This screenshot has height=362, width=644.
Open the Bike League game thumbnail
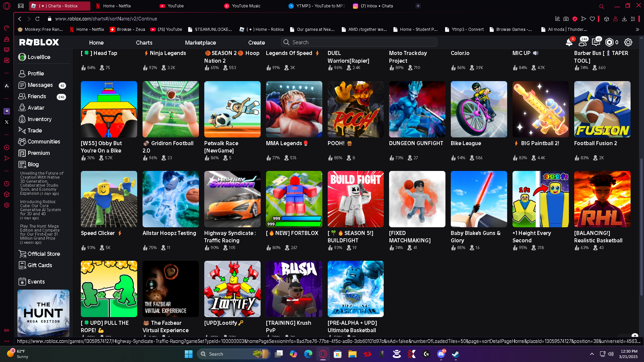pyautogui.click(x=479, y=109)
